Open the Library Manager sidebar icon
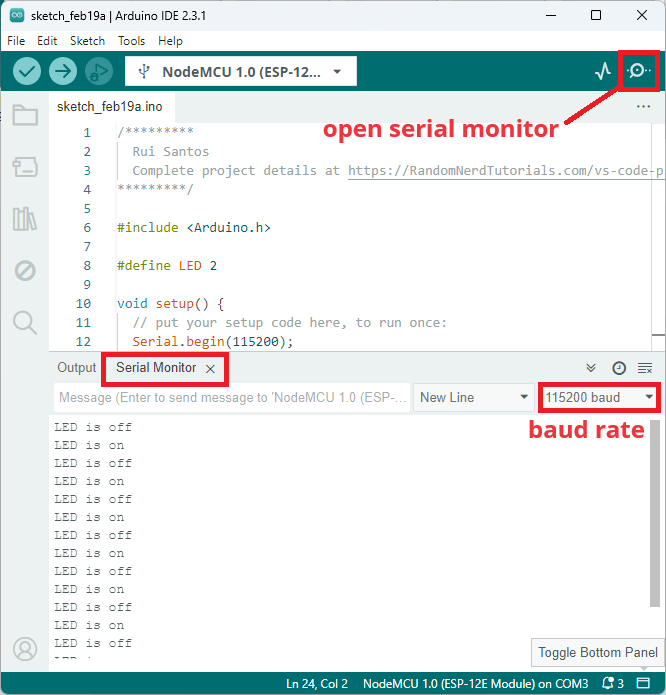Screen dimensions: 666x695 pyautogui.click(x=25, y=219)
